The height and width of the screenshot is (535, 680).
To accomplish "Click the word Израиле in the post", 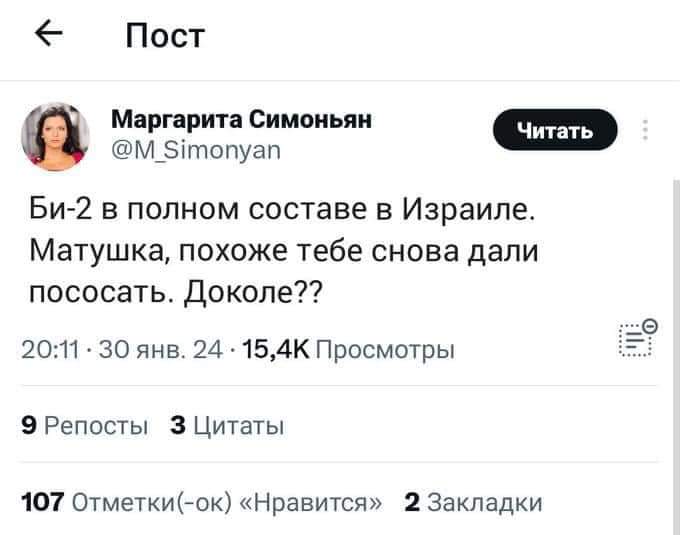I will coord(469,209).
